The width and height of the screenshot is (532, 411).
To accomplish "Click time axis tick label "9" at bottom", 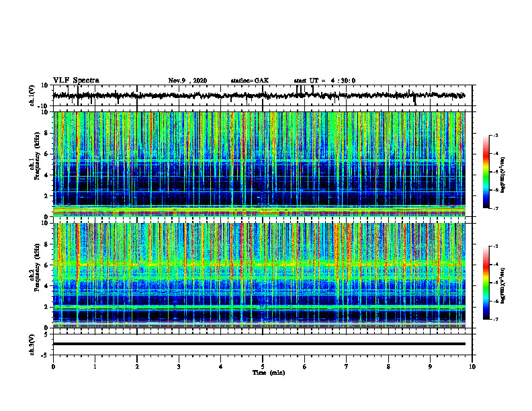I will click(430, 367).
